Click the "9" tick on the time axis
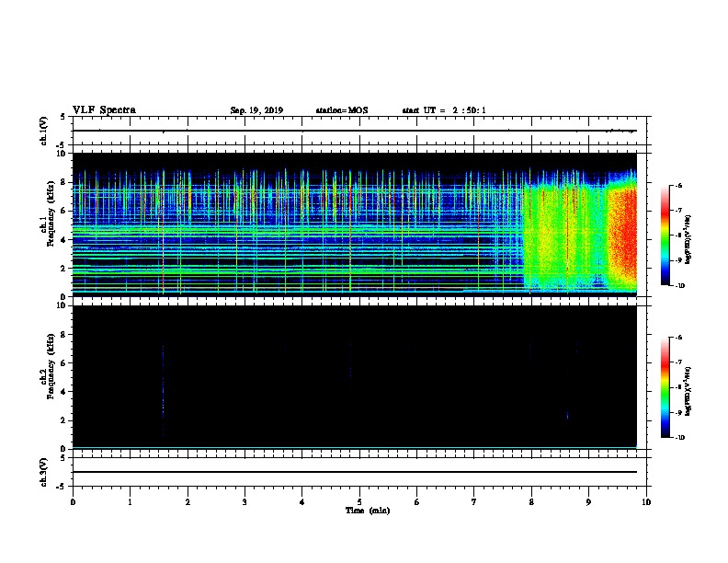 (x=588, y=502)
